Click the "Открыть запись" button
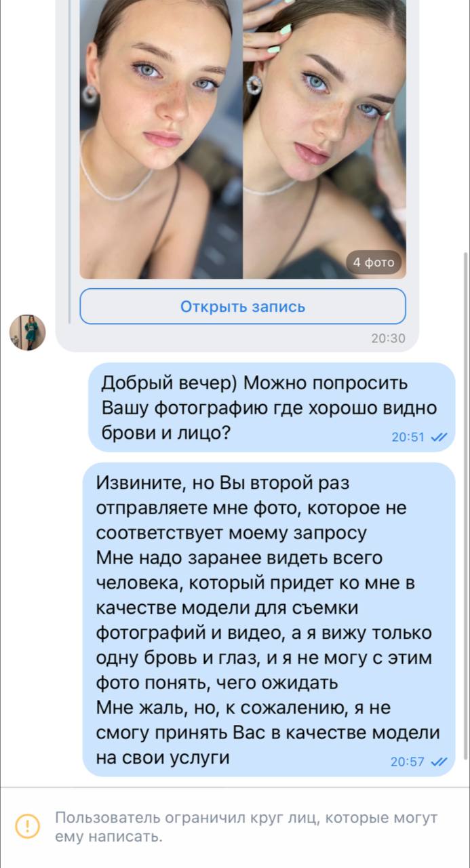The image size is (470, 868). (243, 307)
